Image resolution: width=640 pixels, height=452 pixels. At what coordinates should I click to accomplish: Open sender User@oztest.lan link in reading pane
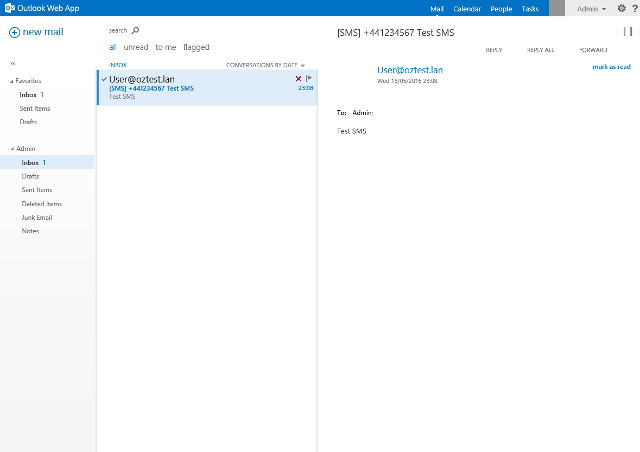pyautogui.click(x=410, y=70)
